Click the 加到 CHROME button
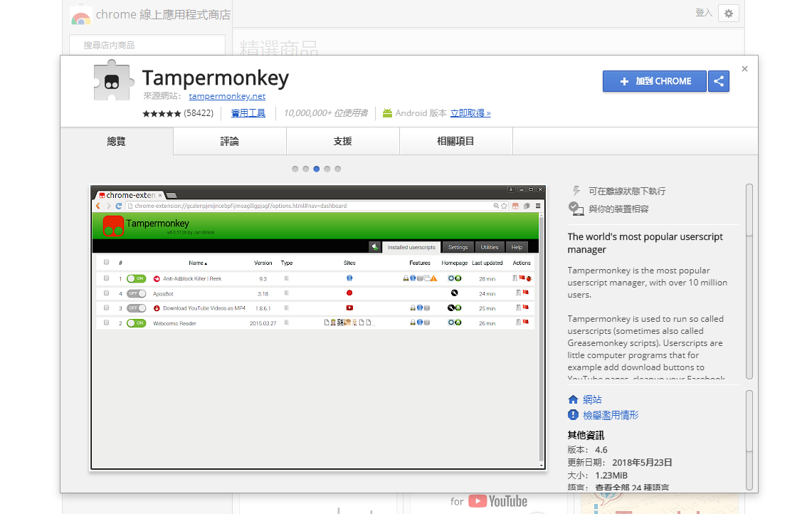812x514 pixels. [x=655, y=81]
